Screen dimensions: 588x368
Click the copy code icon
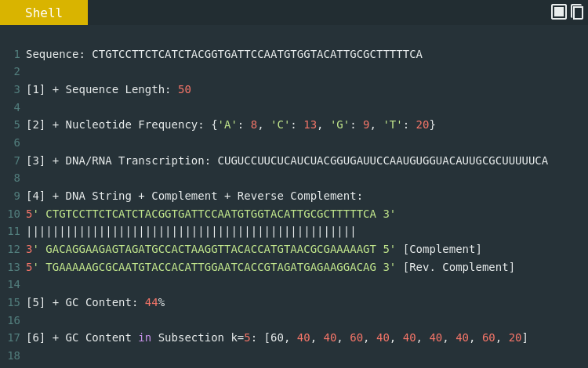577,12
